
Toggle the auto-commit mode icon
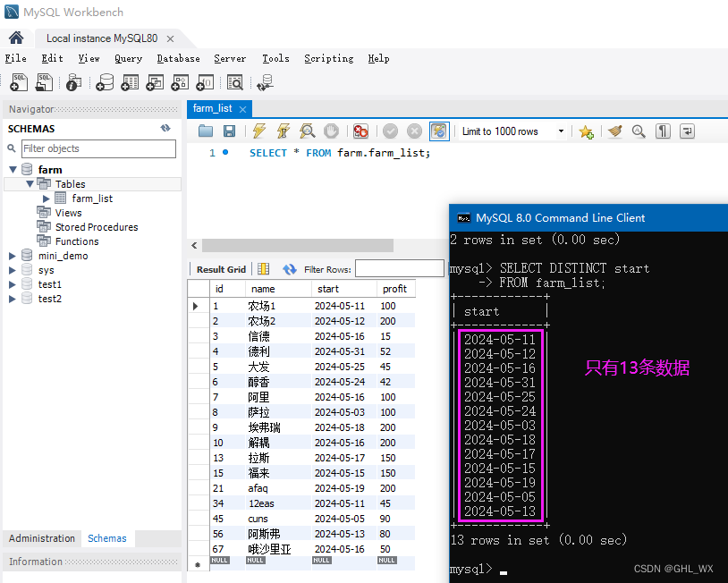tap(439, 131)
